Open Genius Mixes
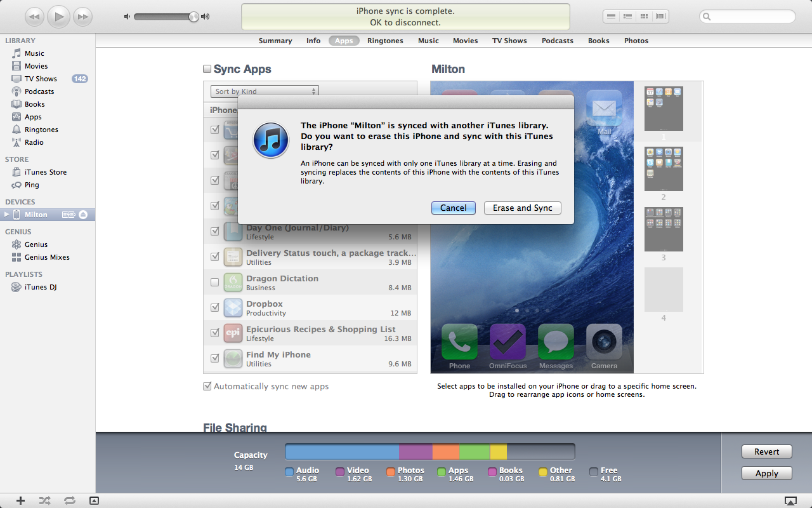 [48, 257]
